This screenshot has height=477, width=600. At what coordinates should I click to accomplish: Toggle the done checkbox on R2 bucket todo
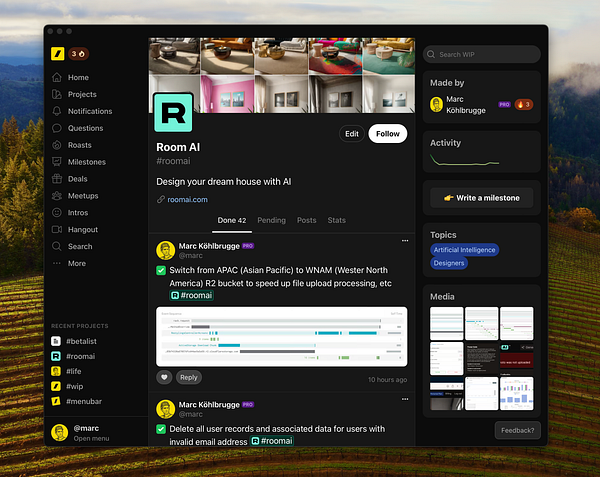coord(161,270)
